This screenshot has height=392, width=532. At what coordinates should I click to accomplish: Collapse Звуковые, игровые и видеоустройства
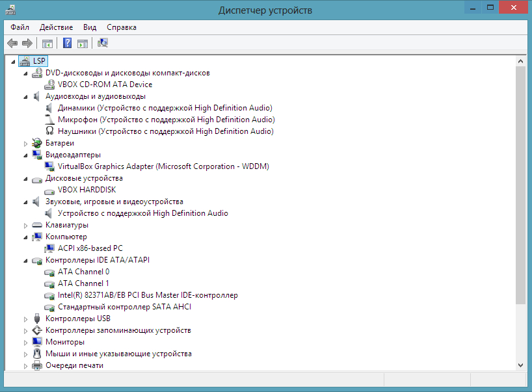(x=26, y=202)
